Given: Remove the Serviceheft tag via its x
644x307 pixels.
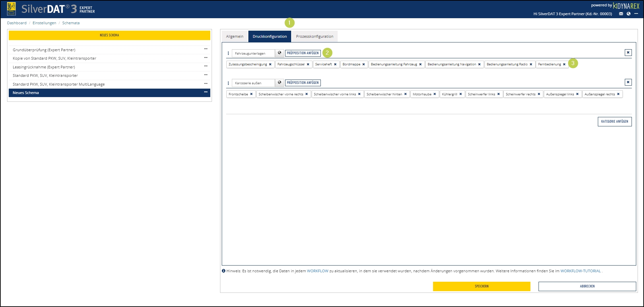Looking at the screenshot, I should click(x=335, y=64).
